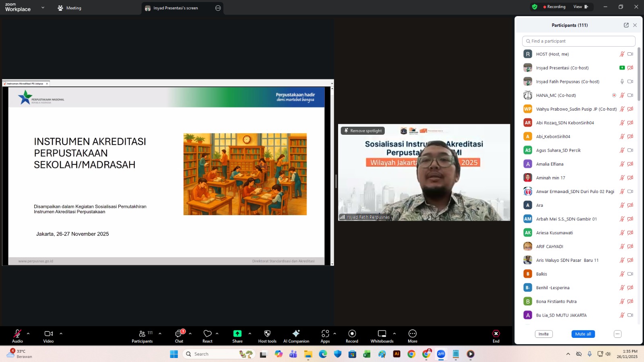Click the green Share screen icon
This screenshot has height=362, width=644.
coord(237,333)
